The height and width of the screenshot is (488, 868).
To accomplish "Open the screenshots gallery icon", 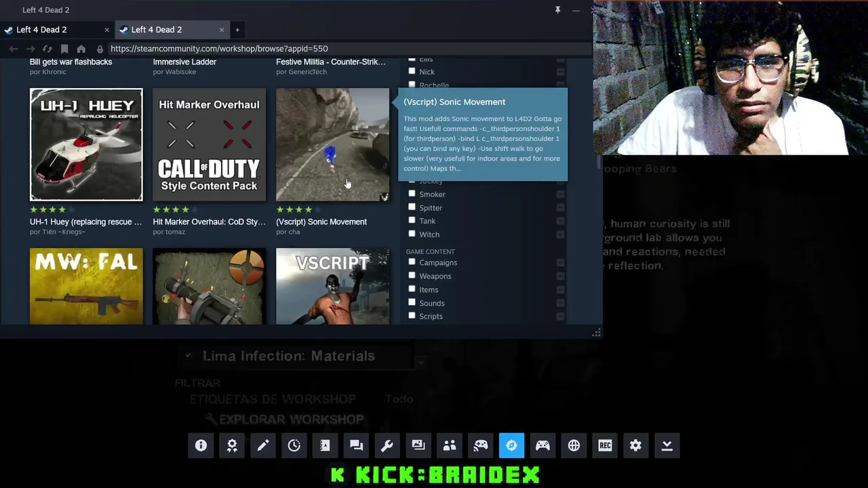I will pos(418,445).
